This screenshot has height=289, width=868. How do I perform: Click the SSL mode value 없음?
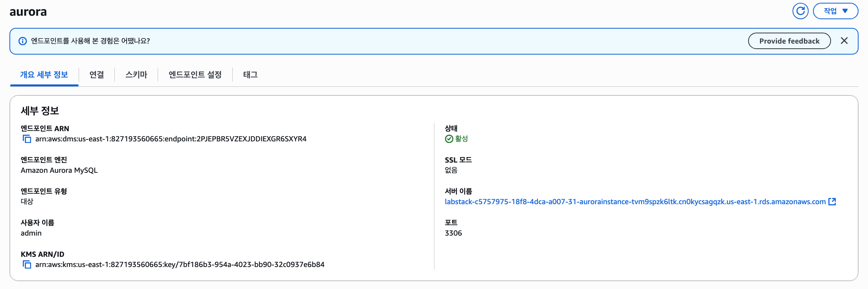tap(451, 170)
